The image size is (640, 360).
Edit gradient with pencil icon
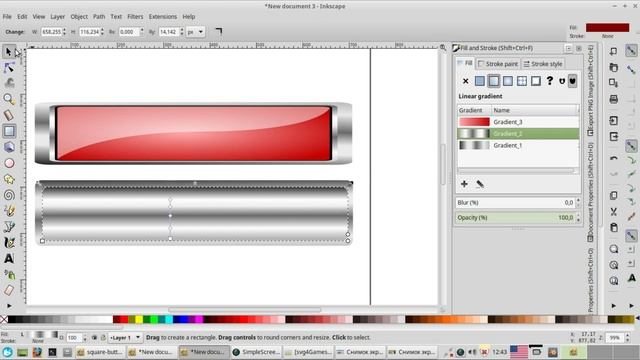coord(480,184)
